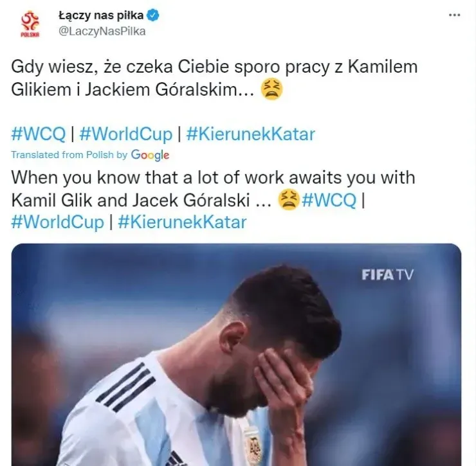Viewport: 476px width, 466px height.
Task: Click the tired face emoji after Góralskim
Action: click(272, 89)
